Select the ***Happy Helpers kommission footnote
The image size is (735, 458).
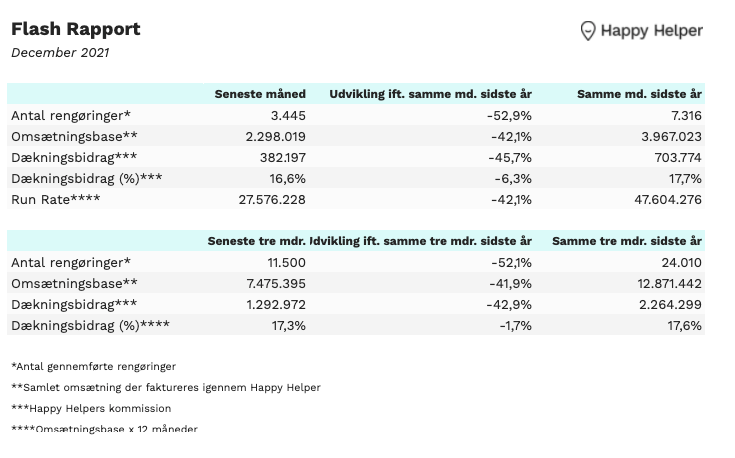click(x=91, y=409)
